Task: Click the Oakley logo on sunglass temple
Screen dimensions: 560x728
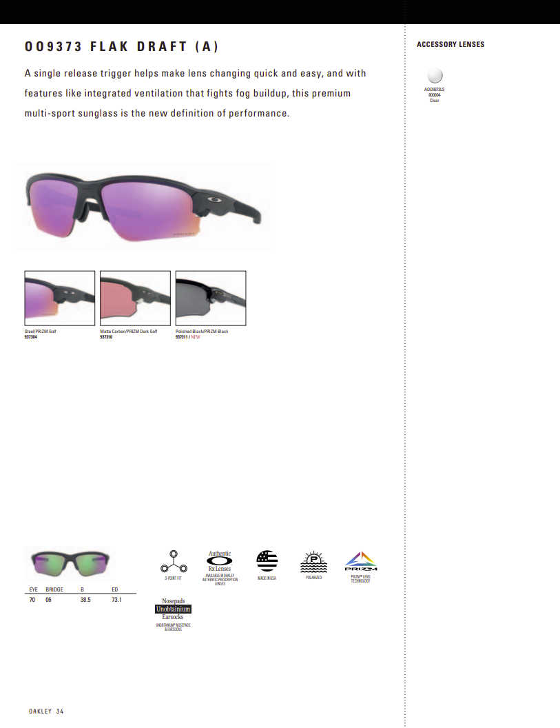Action: pos(214,200)
